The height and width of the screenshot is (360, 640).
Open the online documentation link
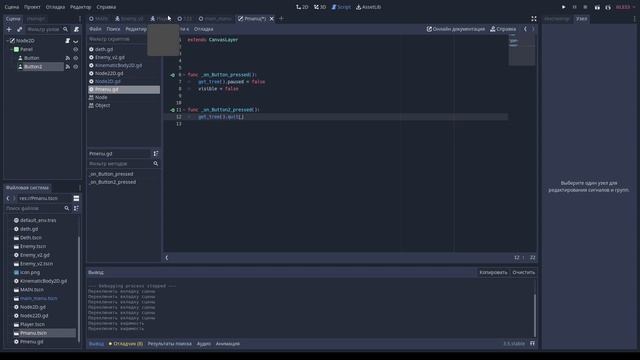coord(456,29)
